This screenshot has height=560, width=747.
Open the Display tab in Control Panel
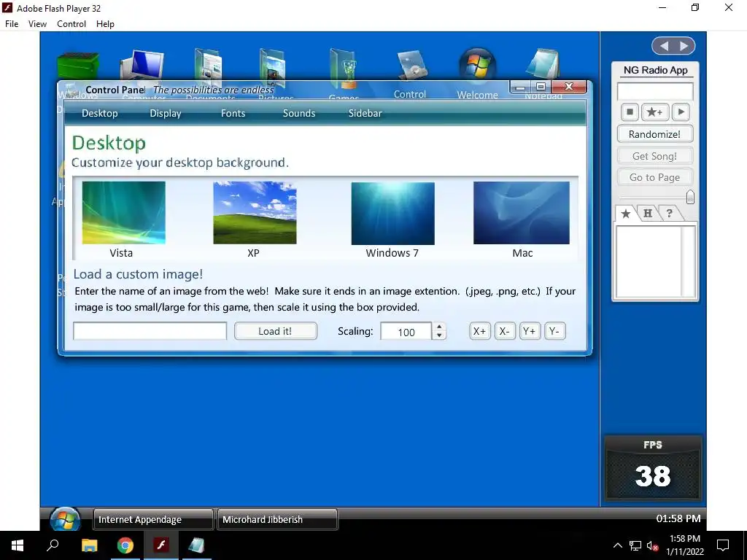tap(166, 113)
